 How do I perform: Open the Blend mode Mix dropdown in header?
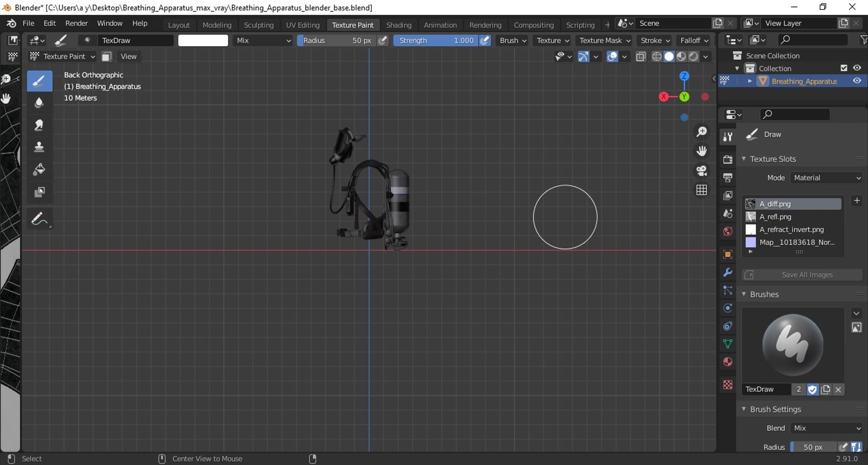coord(263,40)
